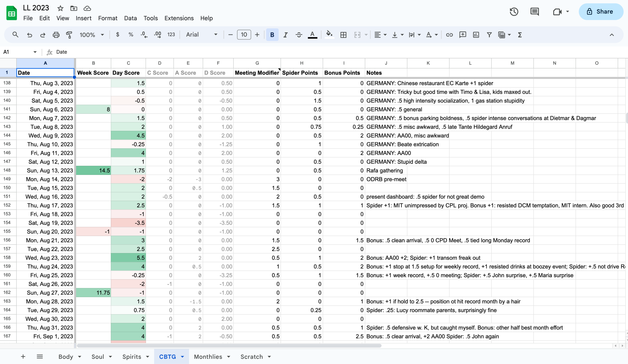The height and width of the screenshot is (364, 628).
Task: Open horizontal align dropdown
Action: (380, 35)
